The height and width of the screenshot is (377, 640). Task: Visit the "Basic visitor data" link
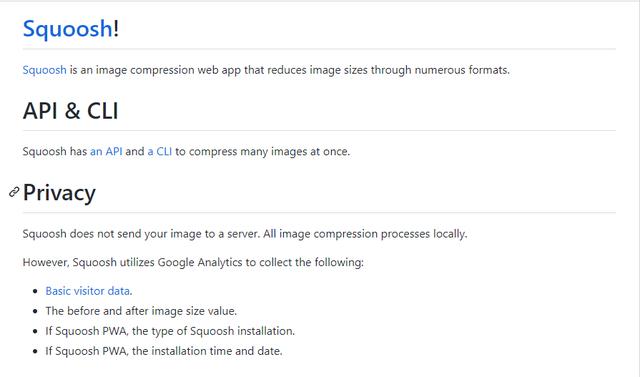[x=89, y=291]
